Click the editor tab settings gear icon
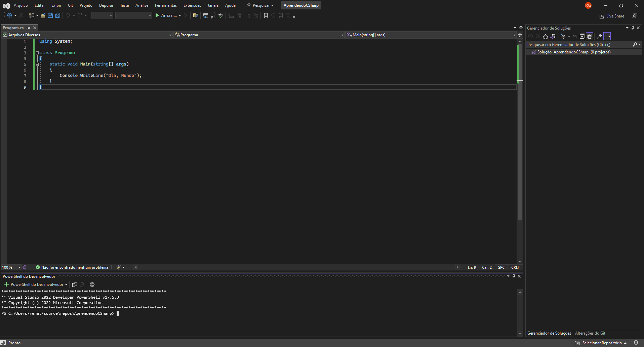The image size is (644, 347). [x=521, y=28]
